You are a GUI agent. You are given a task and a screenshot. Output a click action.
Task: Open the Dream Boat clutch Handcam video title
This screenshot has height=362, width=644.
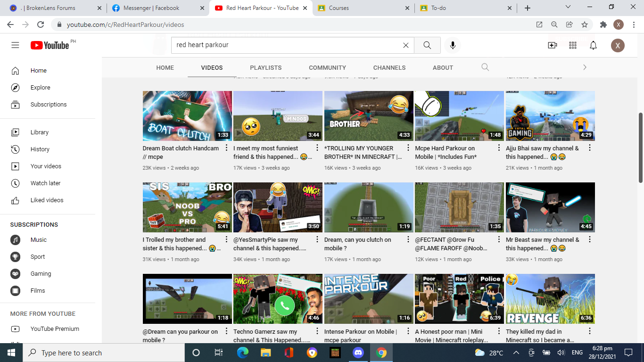[x=181, y=152]
